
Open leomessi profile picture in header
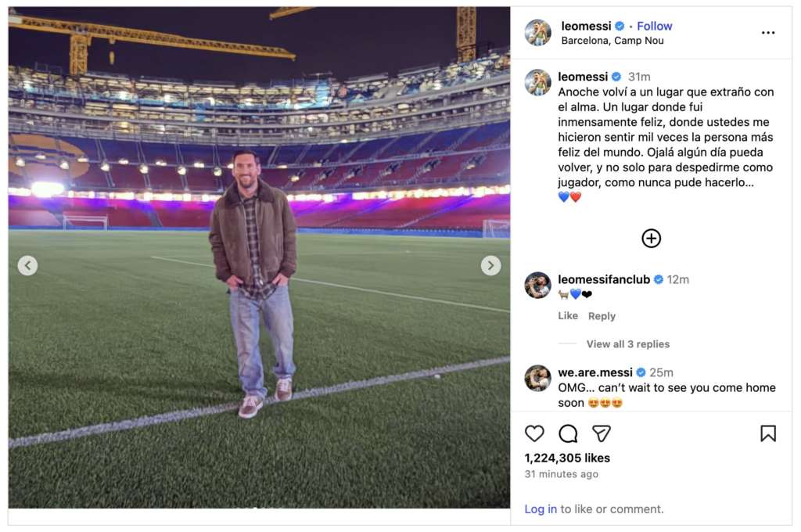pos(537,33)
